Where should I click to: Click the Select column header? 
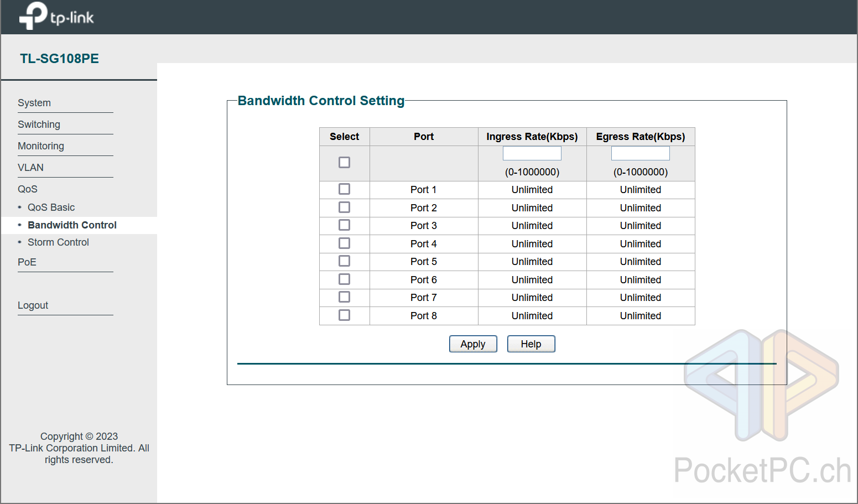(x=344, y=137)
